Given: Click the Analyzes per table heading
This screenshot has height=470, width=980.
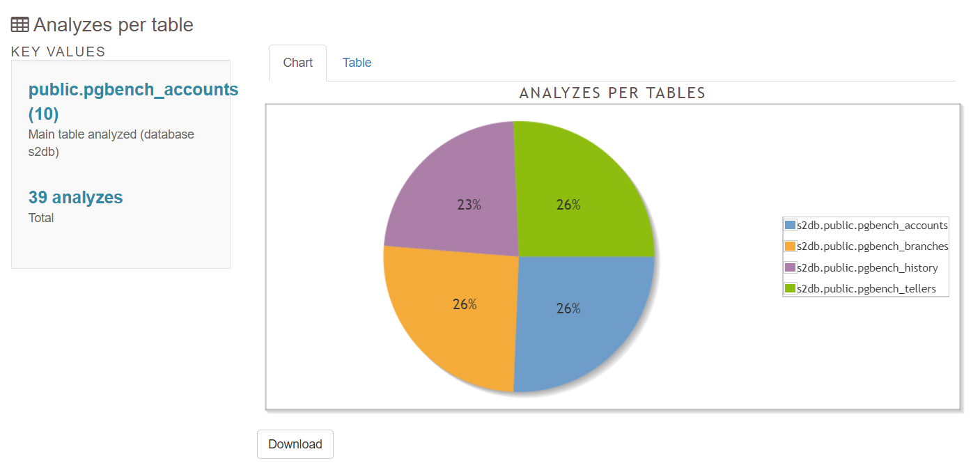Looking at the screenshot, I should point(113,24).
